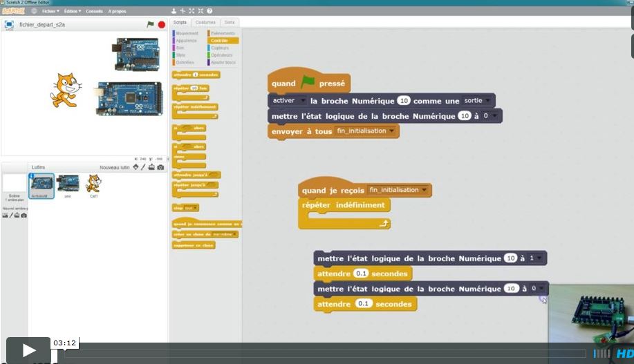Select the Contrôle block category

(x=220, y=41)
